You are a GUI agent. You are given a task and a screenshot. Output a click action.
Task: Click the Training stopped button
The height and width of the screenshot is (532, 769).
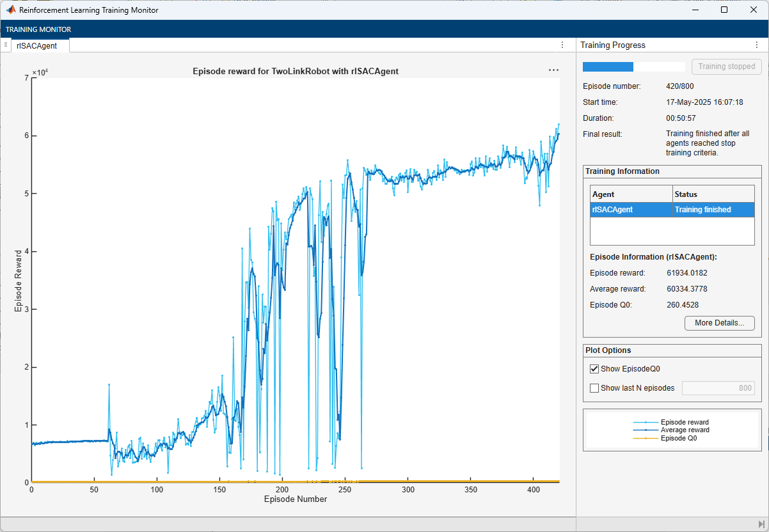[726, 66]
